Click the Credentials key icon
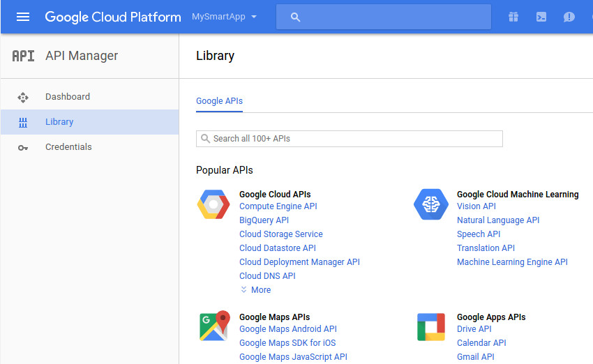 (23, 148)
